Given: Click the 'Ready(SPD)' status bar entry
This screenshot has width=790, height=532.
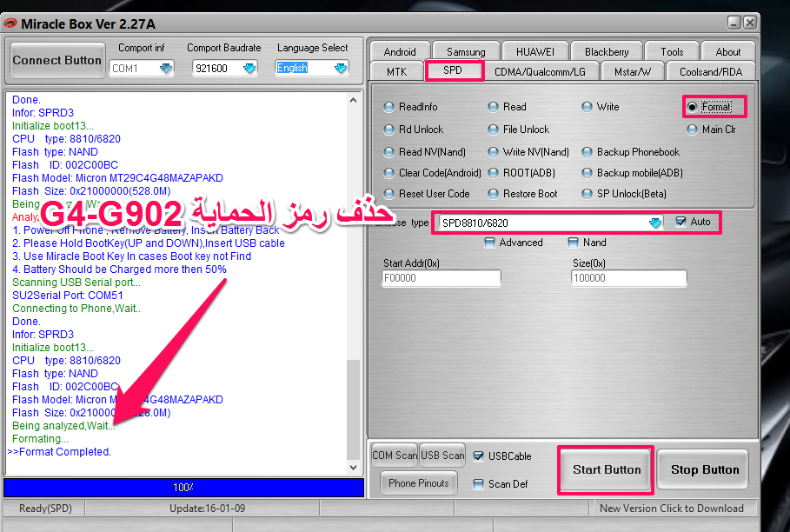Looking at the screenshot, I should (45, 509).
